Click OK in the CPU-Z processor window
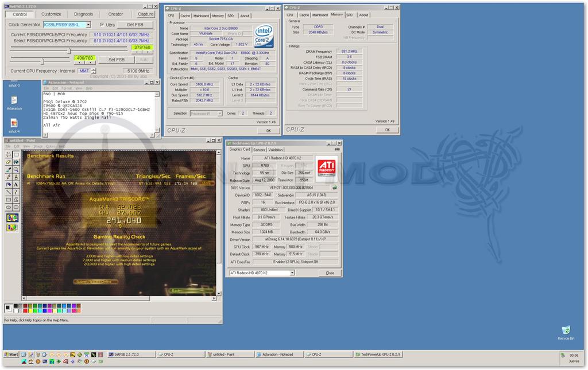This screenshot has height=370, width=588. 269,131
